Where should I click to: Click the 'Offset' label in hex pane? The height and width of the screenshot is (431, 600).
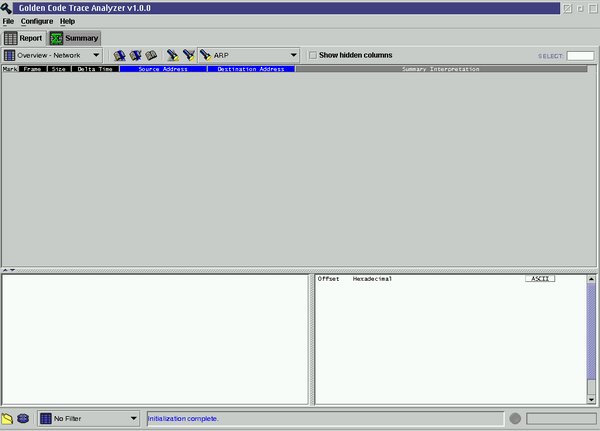[x=328, y=279]
